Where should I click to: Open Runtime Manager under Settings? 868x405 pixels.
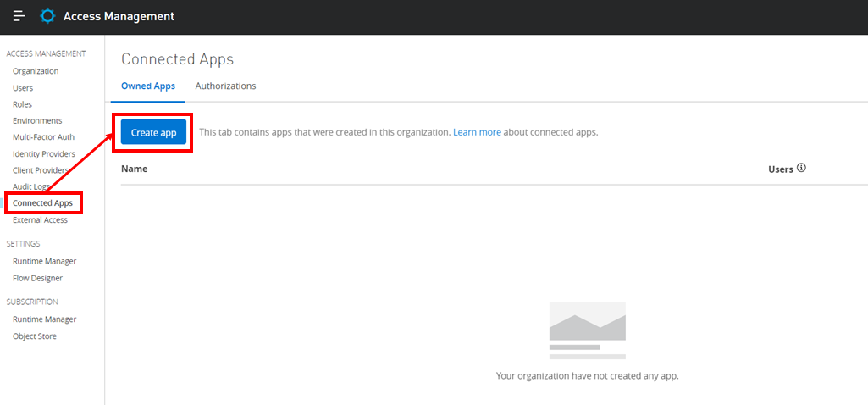click(x=44, y=261)
